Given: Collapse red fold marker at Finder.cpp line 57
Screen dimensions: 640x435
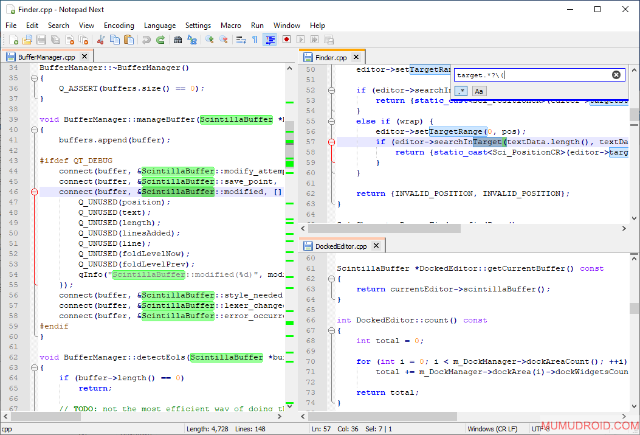Looking at the screenshot, I should (331, 142).
